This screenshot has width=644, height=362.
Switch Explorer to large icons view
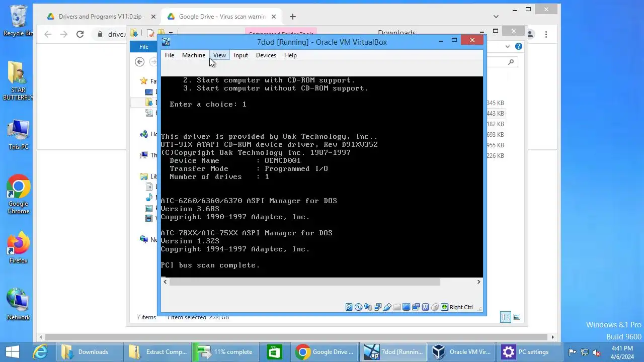pyautogui.click(x=517, y=317)
